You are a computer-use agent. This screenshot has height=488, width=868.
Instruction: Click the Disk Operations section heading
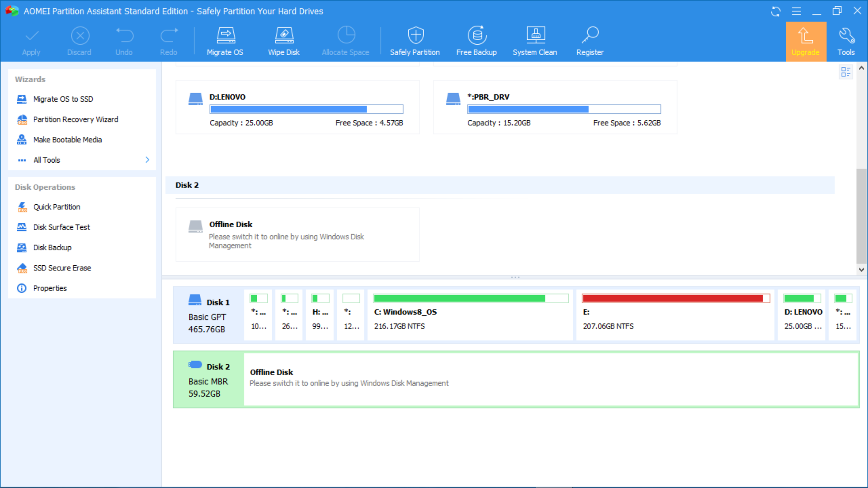click(45, 188)
